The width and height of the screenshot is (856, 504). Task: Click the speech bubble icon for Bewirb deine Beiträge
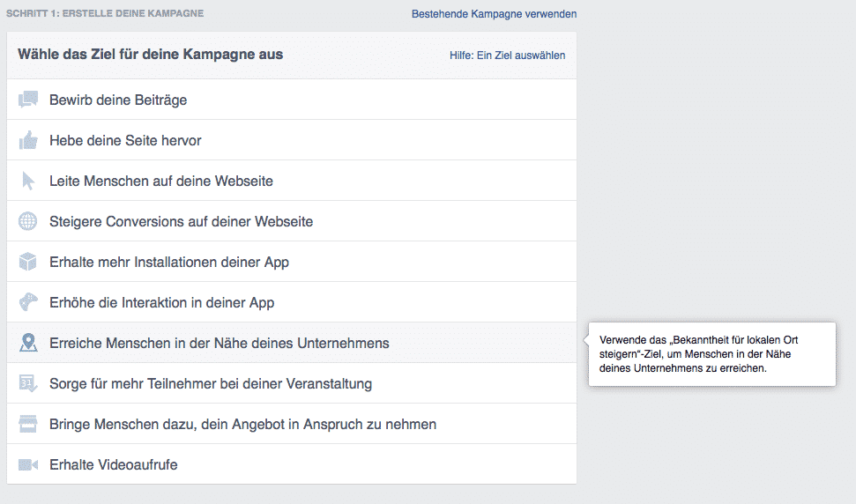coord(28,100)
